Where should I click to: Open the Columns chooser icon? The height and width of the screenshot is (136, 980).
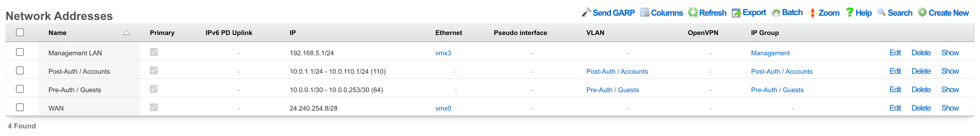click(x=644, y=13)
